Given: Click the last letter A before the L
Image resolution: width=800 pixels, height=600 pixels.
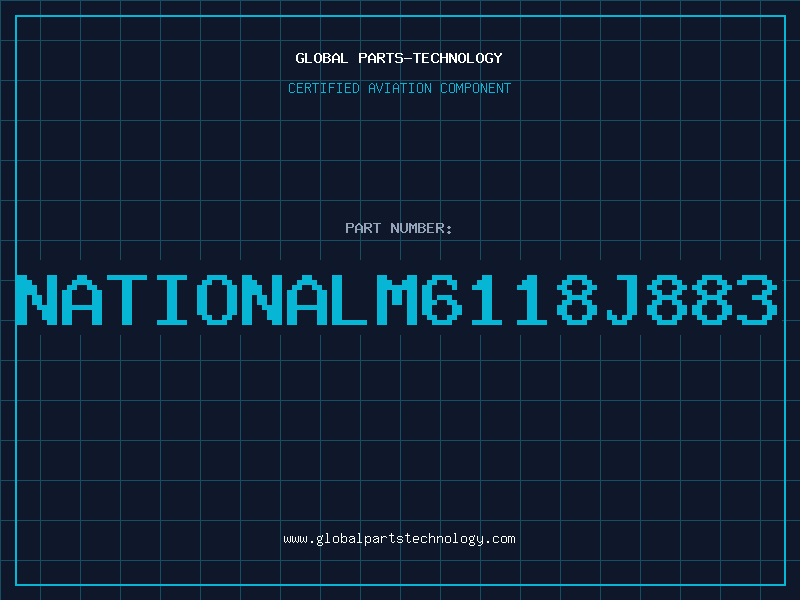Looking at the screenshot, I should tap(307, 299).
